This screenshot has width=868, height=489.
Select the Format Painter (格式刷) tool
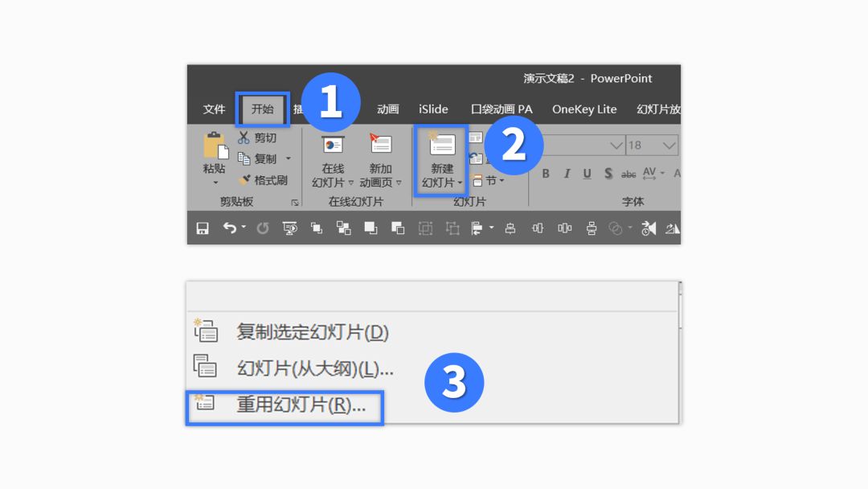coord(264,180)
